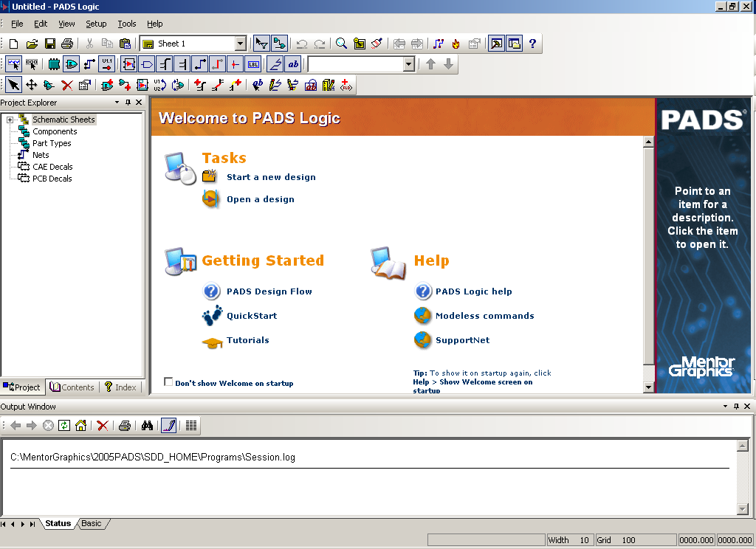Image resolution: width=756 pixels, height=549 pixels.
Task: Click the 'ab' text icon in second toolbar
Action: [293, 64]
